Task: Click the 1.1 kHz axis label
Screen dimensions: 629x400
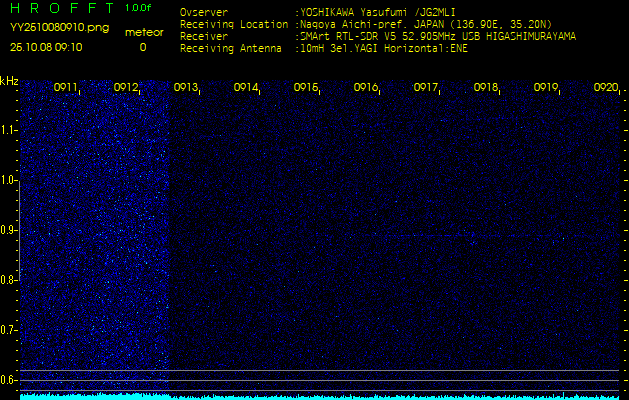Action: point(8,130)
